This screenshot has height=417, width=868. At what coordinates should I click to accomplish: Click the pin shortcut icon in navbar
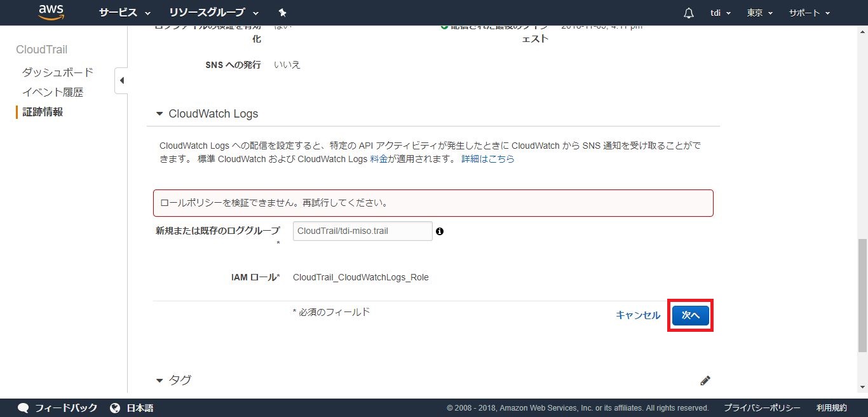[282, 13]
